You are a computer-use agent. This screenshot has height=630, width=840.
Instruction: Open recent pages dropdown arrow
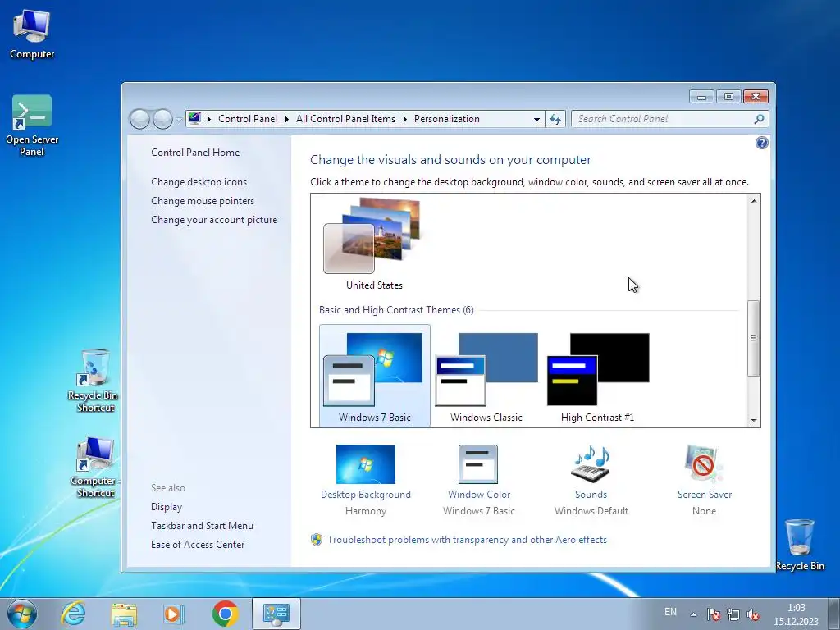[179, 120]
